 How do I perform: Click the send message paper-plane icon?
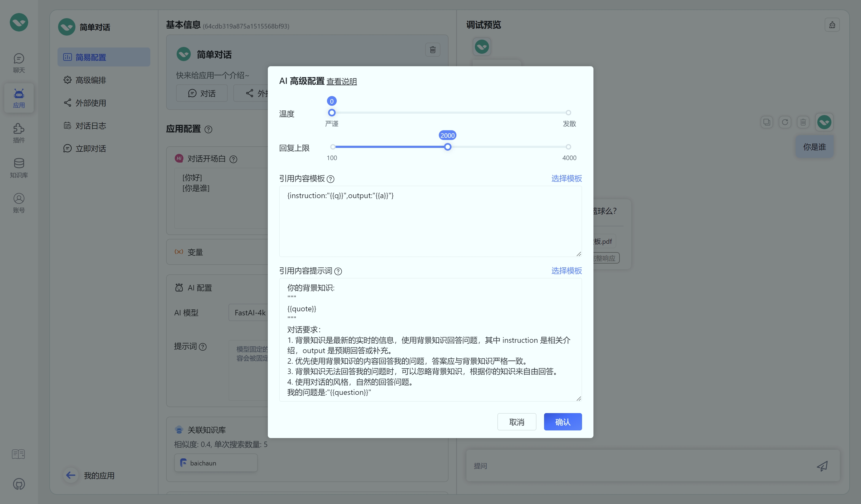(x=822, y=466)
